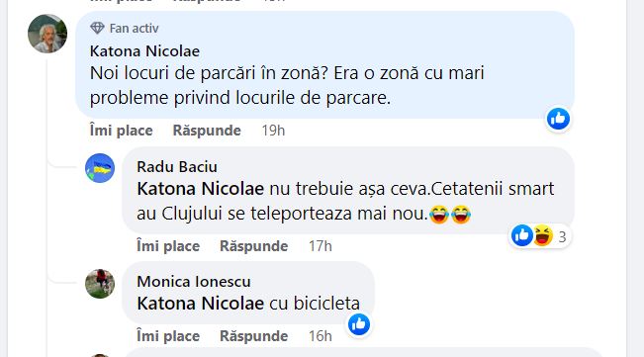The image size is (644, 357).
Task: Open the 17h timestamp link
Action: point(321,246)
